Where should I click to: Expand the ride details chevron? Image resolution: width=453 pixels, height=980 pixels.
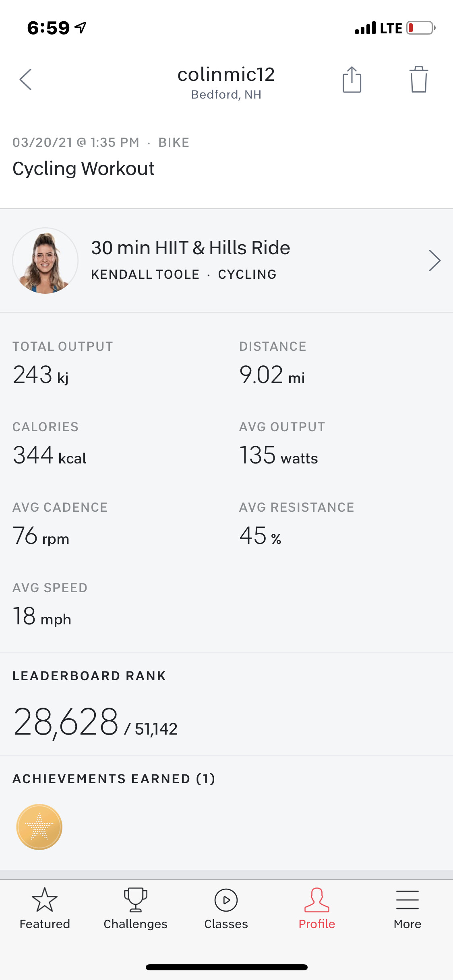[x=434, y=261]
